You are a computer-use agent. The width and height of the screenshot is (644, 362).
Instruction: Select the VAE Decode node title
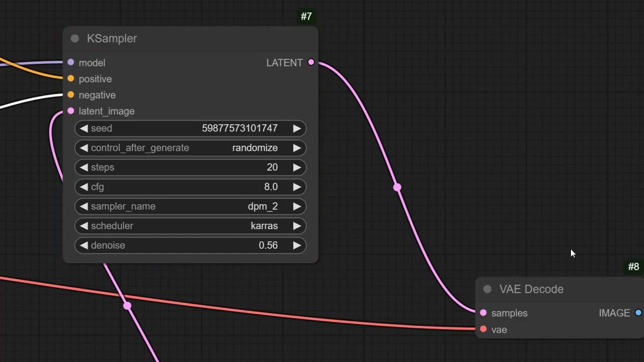[531, 289]
